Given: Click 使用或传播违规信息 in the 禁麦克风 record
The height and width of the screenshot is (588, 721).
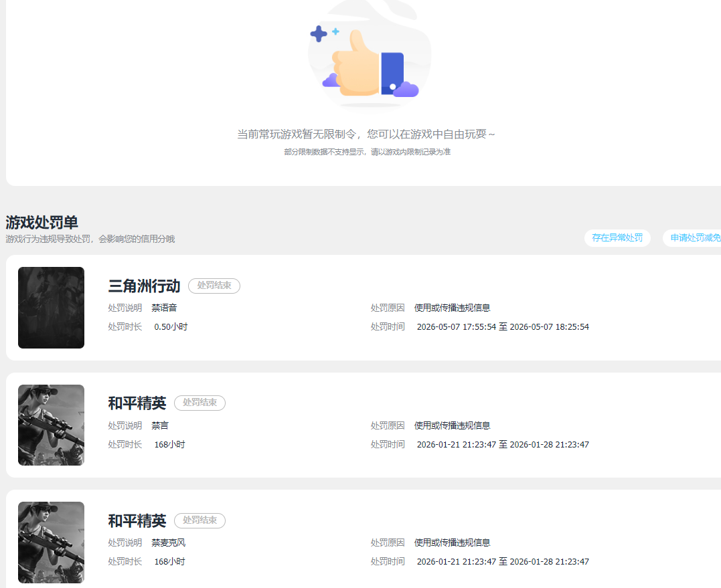Looking at the screenshot, I should [452, 543].
